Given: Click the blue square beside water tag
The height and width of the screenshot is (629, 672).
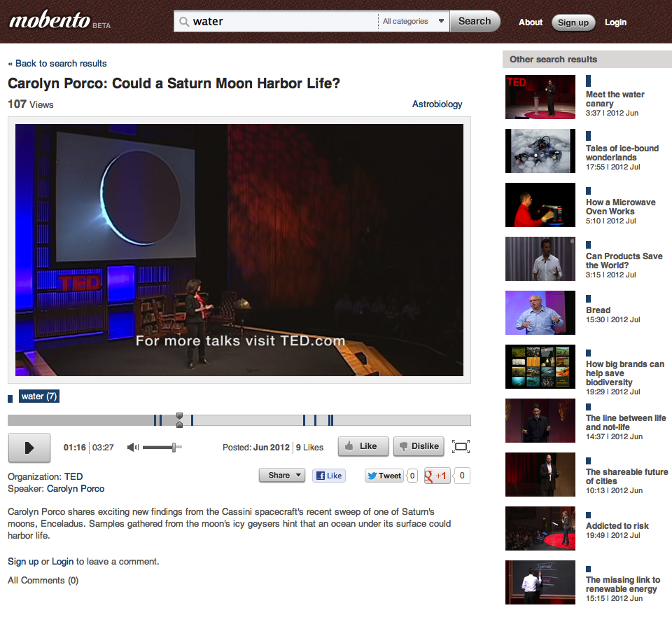Looking at the screenshot, I should pyautogui.click(x=10, y=399).
